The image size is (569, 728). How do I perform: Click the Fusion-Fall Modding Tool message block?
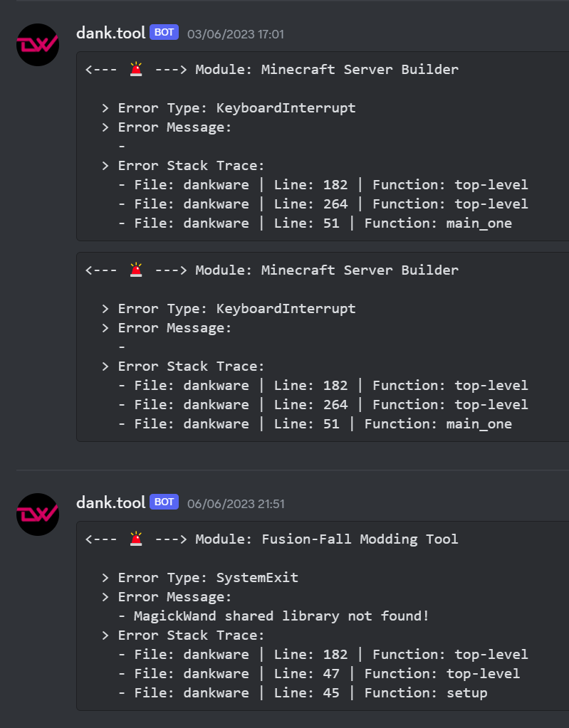(x=320, y=616)
